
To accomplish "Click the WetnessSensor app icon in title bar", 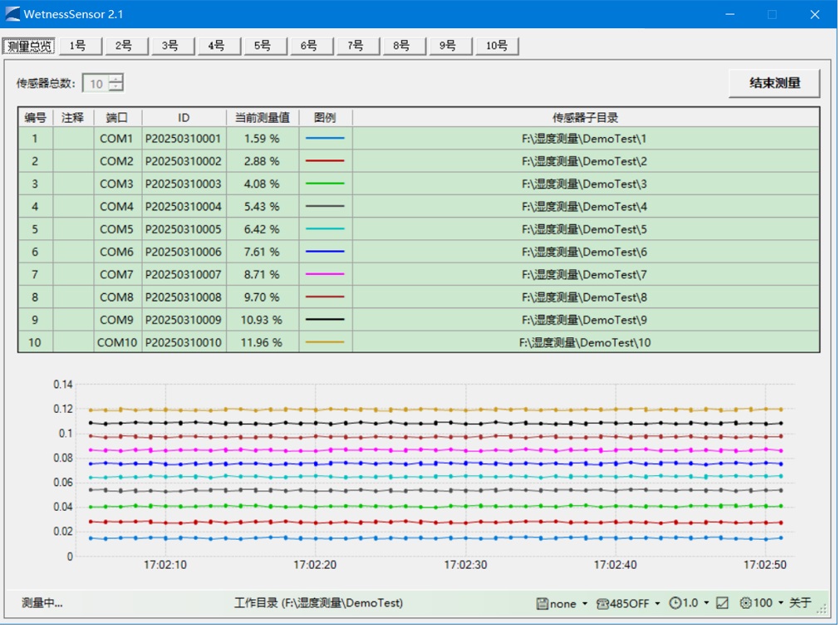I will point(12,14).
